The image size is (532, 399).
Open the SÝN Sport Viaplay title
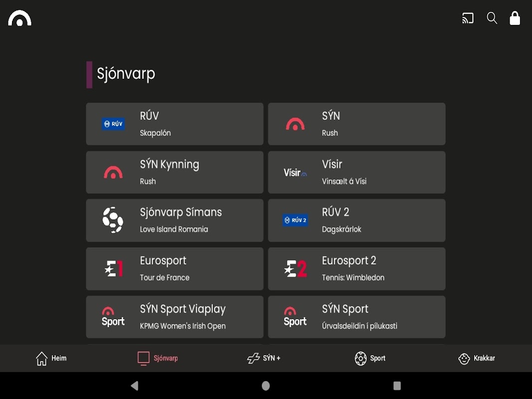pyautogui.click(x=183, y=309)
